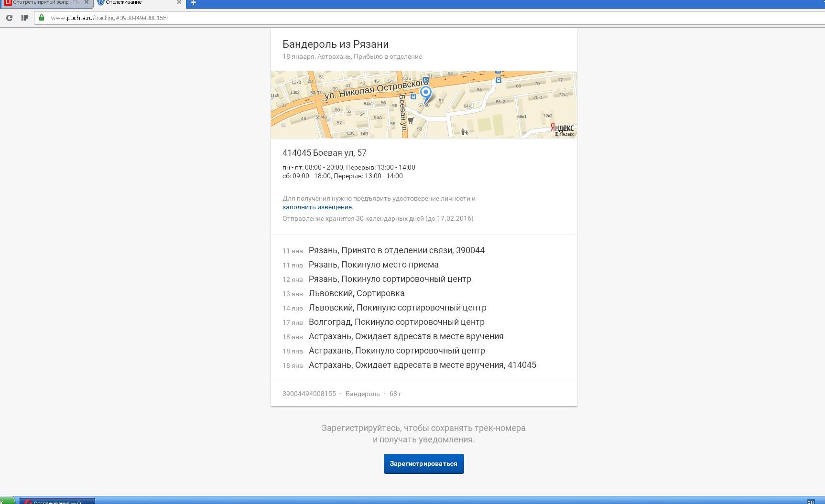Click the tracking number 39004494008155 in footer
825x504 pixels.
click(309, 394)
